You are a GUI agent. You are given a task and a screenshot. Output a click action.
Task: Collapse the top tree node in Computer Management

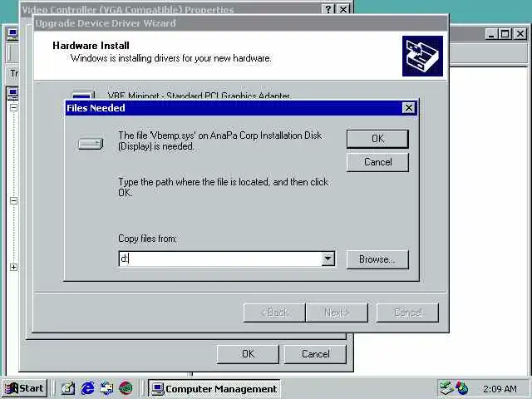coord(13,107)
